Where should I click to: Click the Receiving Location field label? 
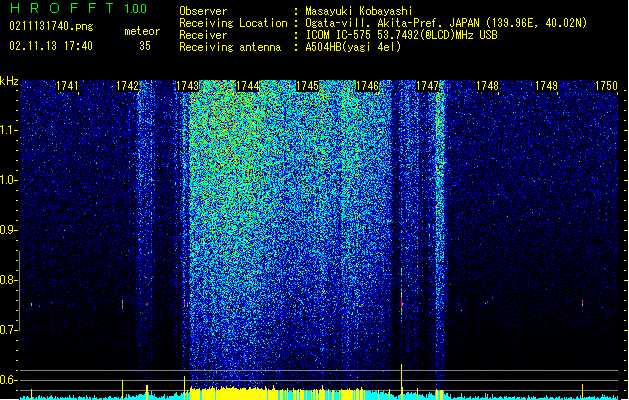click(233, 23)
